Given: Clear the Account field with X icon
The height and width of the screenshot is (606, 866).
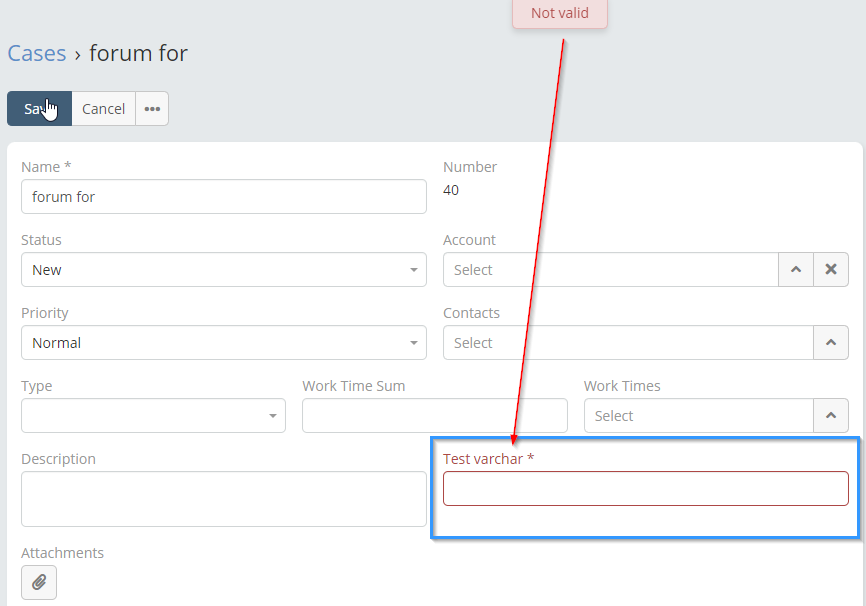Looking at the screenshot, I should click(x=831, y=270).
